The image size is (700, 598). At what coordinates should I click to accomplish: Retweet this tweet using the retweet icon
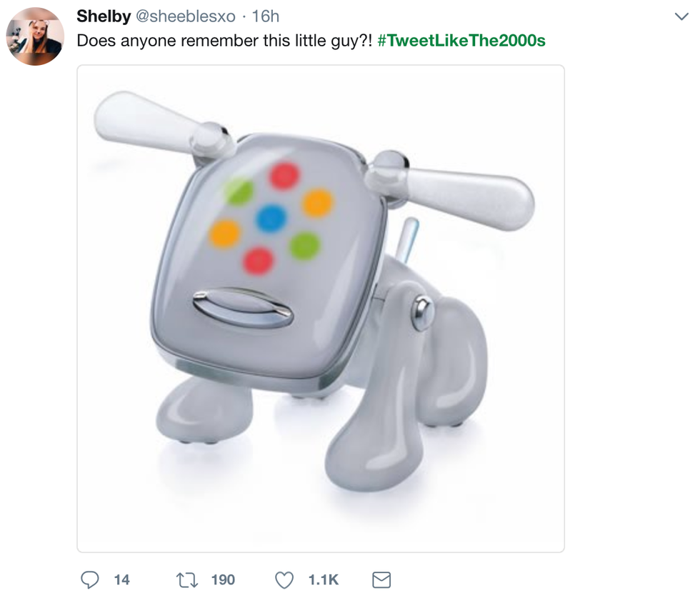coord(189,579)
